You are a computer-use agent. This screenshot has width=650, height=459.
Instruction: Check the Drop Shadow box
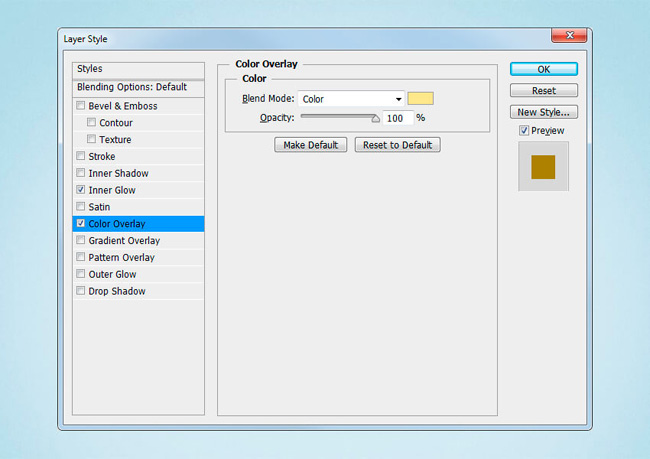click(x=81, y=290)
